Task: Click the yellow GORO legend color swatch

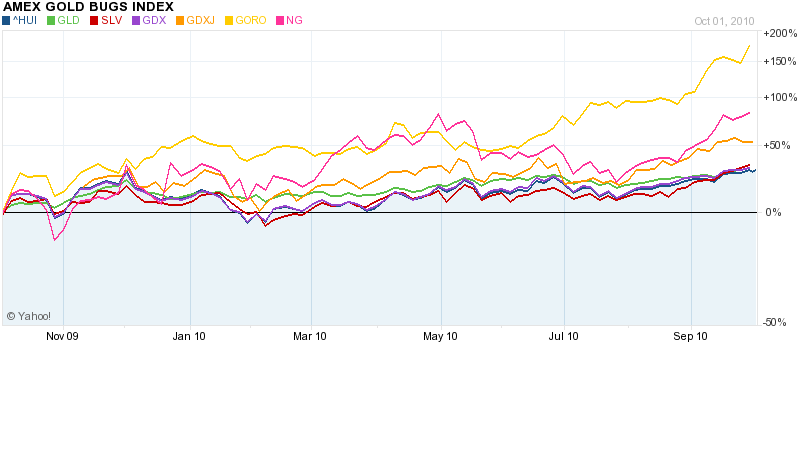Action: pyautogui.click(x=229, y=21)
